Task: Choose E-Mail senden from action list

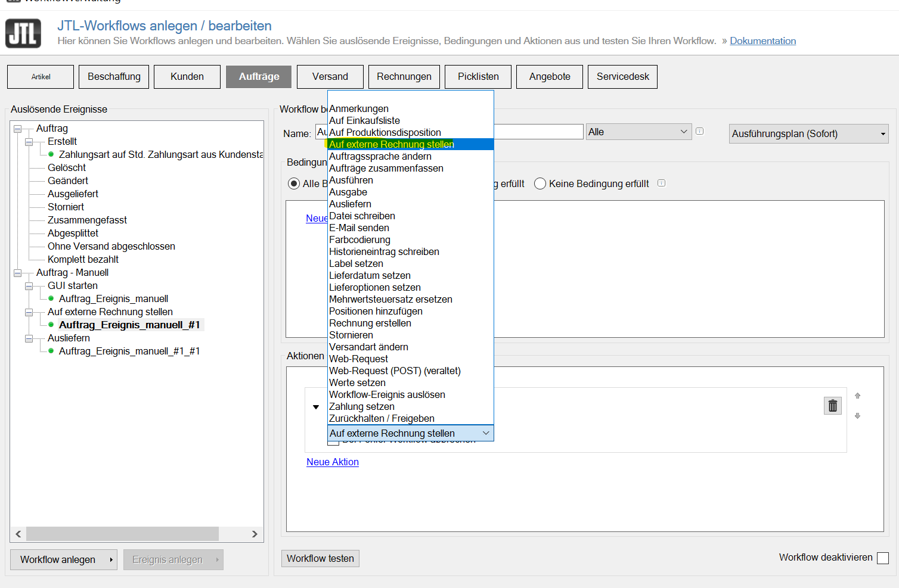Action: (x=411, y=228)
